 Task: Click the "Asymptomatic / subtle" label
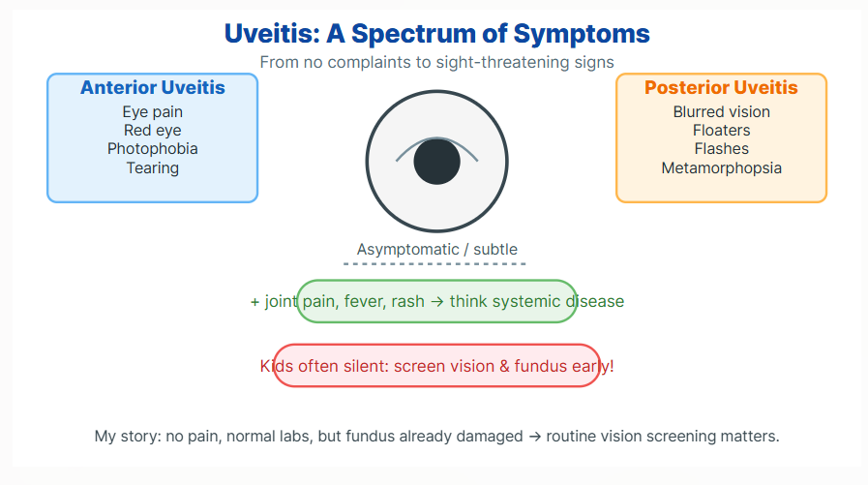[436, 250]
